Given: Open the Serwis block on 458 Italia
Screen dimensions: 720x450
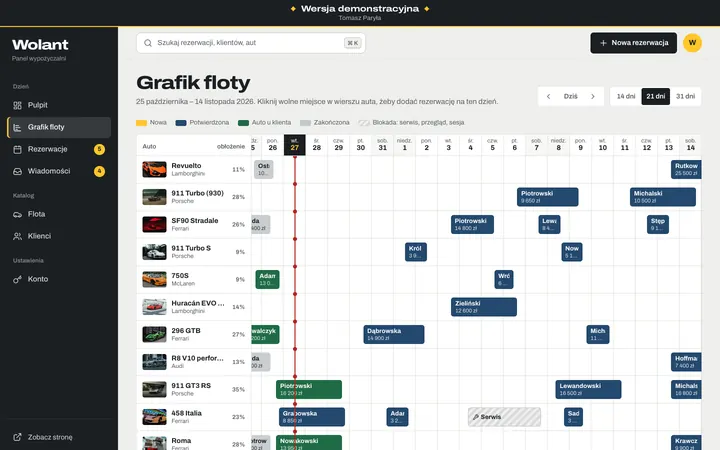Looking at the screenshot, I should tap(504, 417).
